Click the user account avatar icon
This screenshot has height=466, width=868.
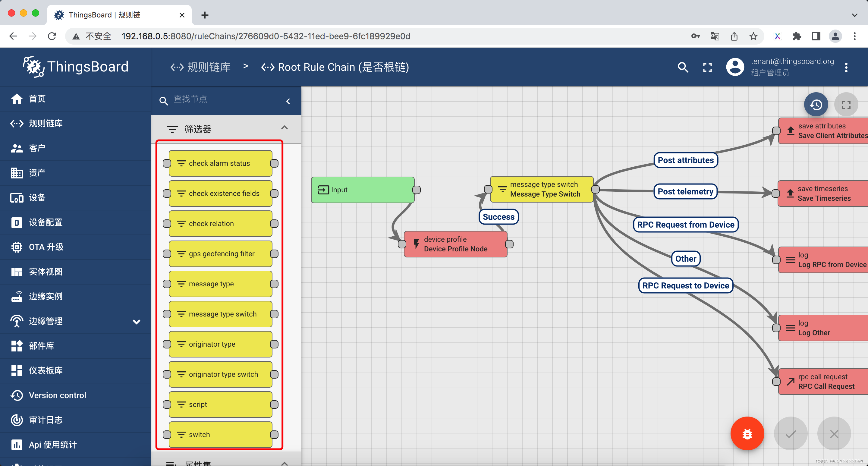tap(735, 67)
